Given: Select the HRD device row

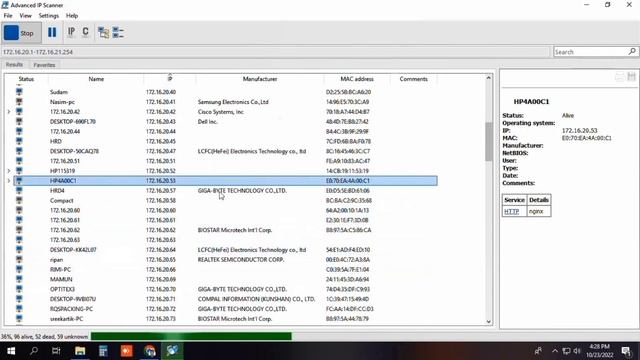Looking at the screenshot, I should (225, 141).
